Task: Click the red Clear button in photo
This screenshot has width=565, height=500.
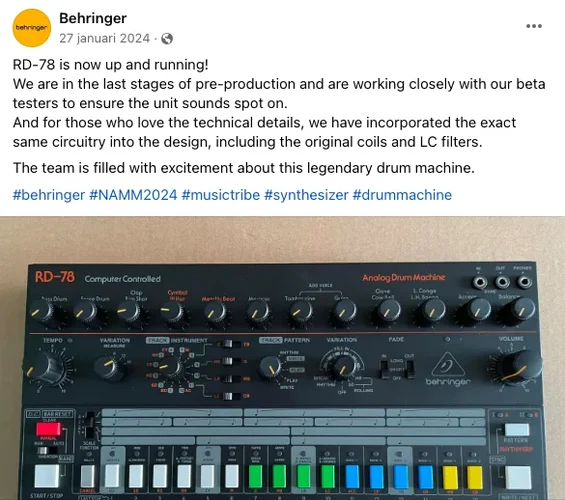Action: (x=49, y=429)
